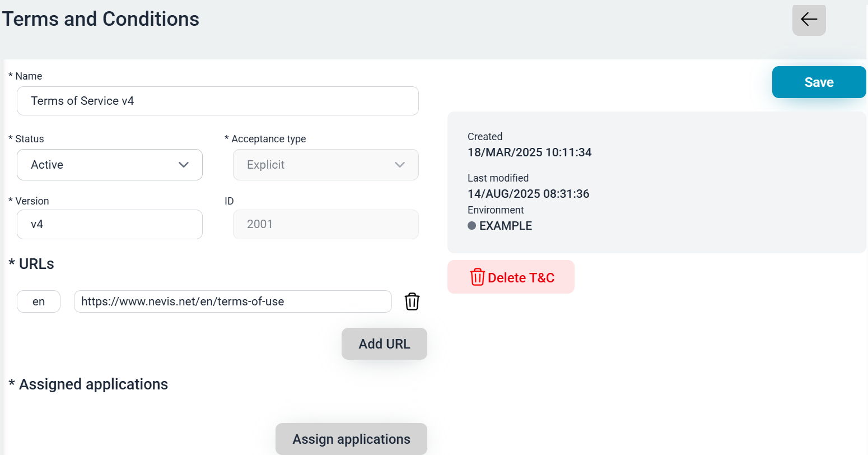868x455 pixels.
Task: Click the Terms and Conditions page heading
Action: 101,18
